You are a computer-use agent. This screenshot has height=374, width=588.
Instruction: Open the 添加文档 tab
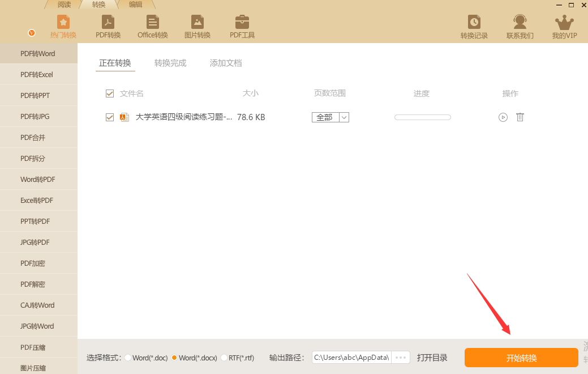(226, 63)
